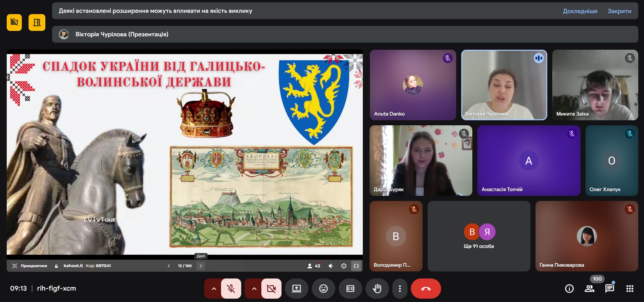Select the Дарʼя Буряк video tile
This screenshot has height=302, width=644.
point(421,161)
